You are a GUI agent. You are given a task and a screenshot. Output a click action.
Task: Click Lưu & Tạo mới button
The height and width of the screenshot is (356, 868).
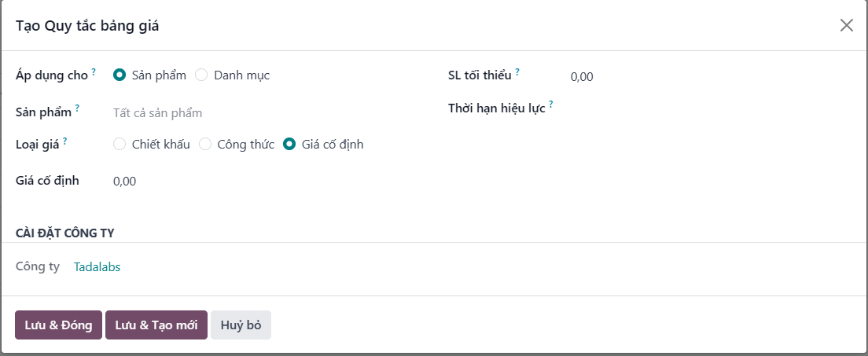tap(156, 325)
